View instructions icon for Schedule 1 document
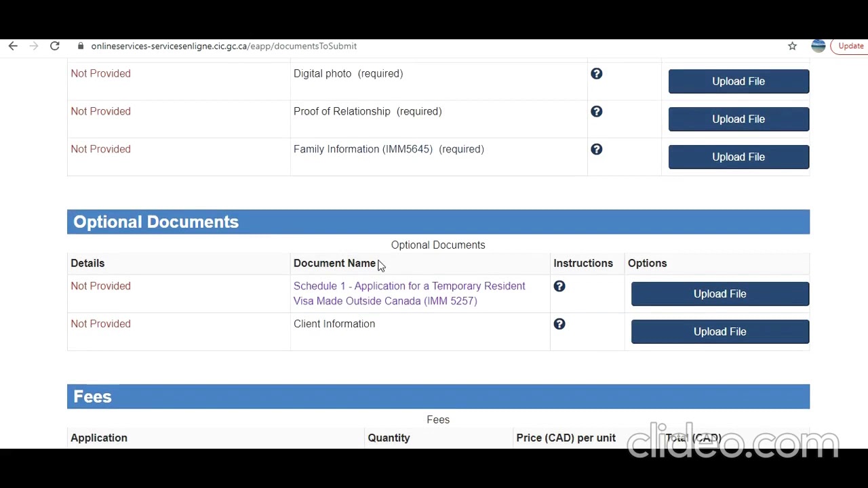868x488 pixels. pyautogui.click(x=559, y=287)
